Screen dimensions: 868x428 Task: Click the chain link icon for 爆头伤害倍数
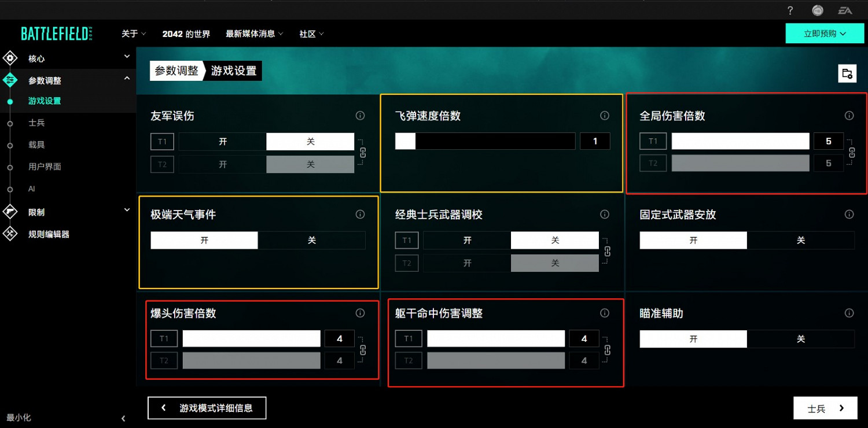point(363,349)
